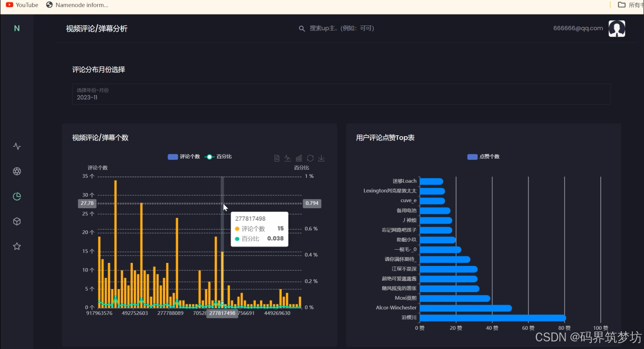The height and width of the screenshot is (349, 644).
Task: Click the 用户评论点赞Top表 card title
Action: (x=386, y=138)
